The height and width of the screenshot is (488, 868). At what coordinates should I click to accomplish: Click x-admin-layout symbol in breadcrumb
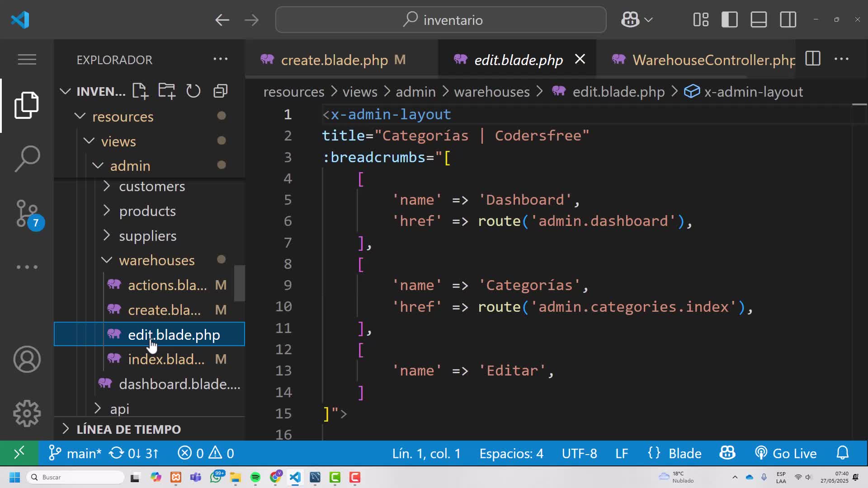point(754,92)
